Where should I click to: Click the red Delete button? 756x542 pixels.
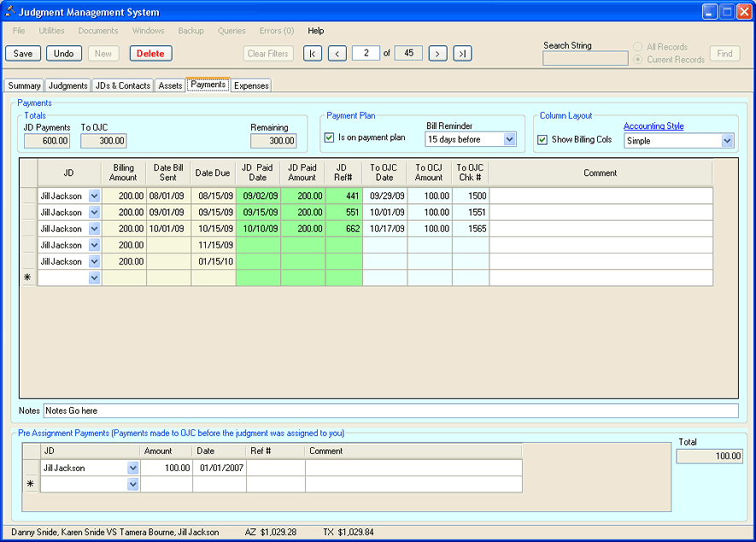[x=150, y=54]
